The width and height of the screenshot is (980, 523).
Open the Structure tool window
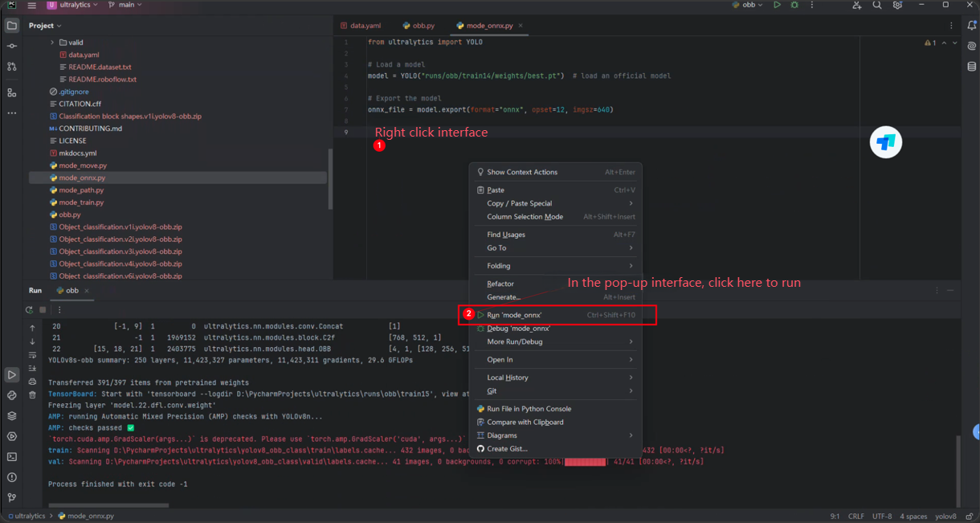click(x=11, y=92)
